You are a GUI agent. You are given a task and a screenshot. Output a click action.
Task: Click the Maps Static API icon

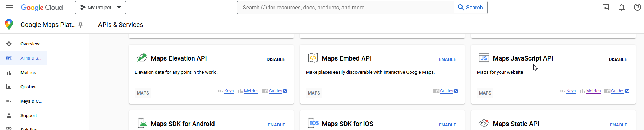[x=484, y=123]
